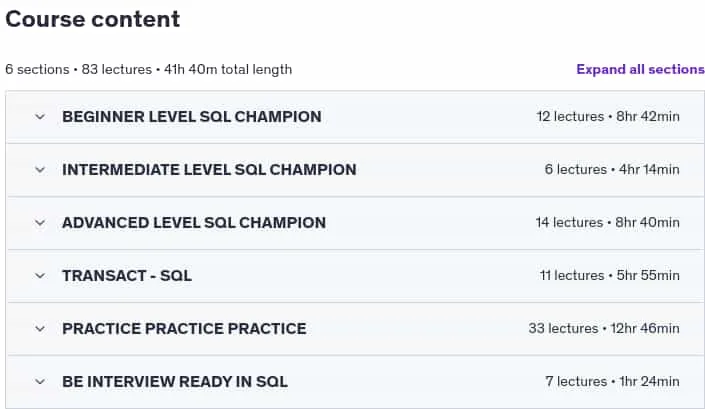The image size is (705, 409).
Task: Click the 33 lectures 12hr 46min label
Action: pos(604,329)
